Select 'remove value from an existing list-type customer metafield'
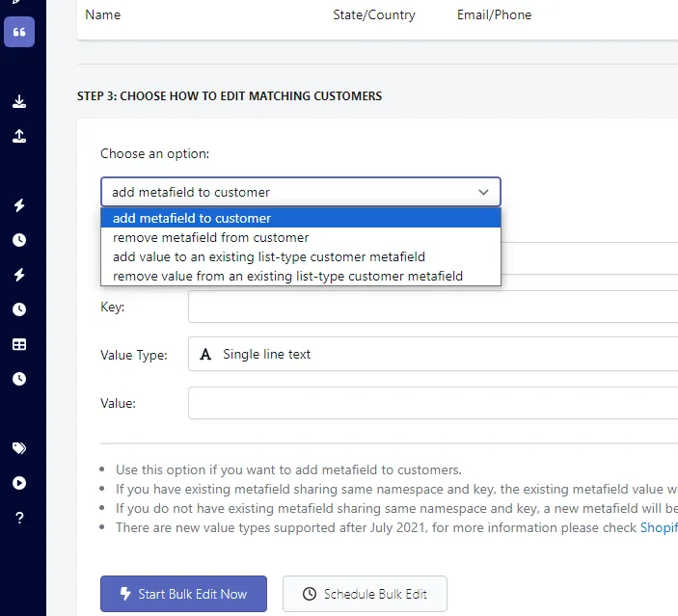Viewport: 678px width, 616px height. [301, 276]
